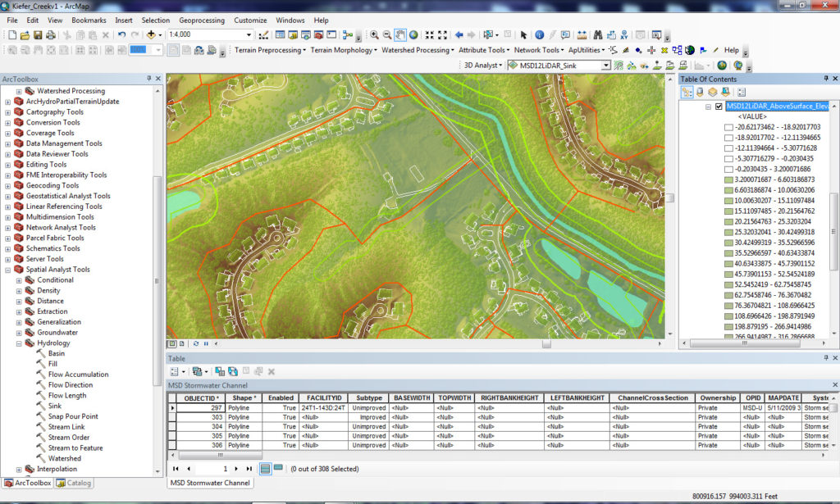
Task: Click the 3.200071687 - 6.603186873 legend swatch
Action: tap(728, 179)
